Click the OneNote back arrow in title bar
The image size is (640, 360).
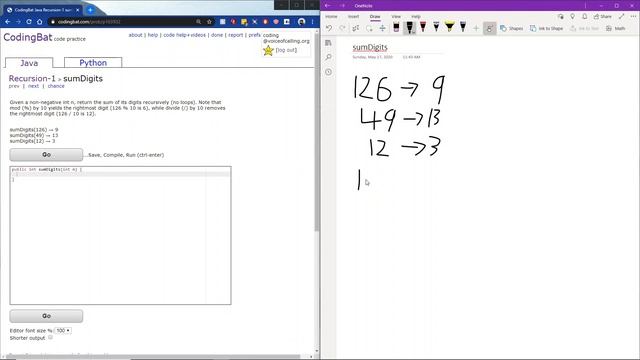[x=327, y=6]
